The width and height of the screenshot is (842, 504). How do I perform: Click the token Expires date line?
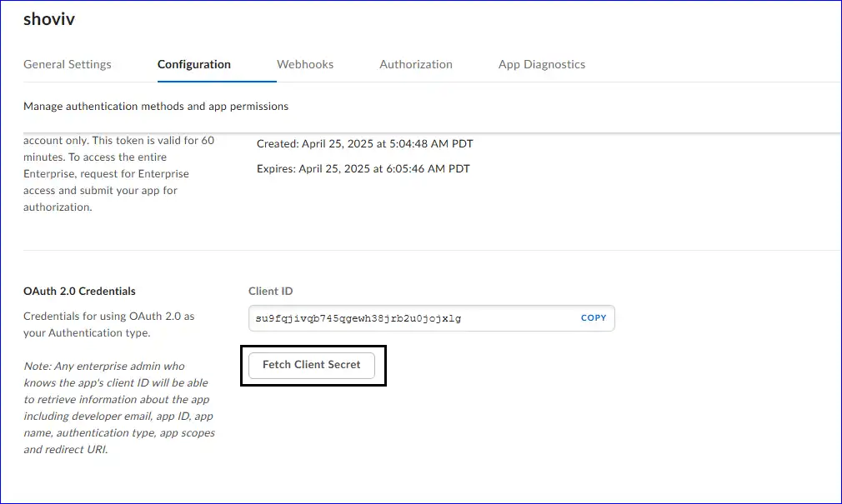(x=363, y=169)
